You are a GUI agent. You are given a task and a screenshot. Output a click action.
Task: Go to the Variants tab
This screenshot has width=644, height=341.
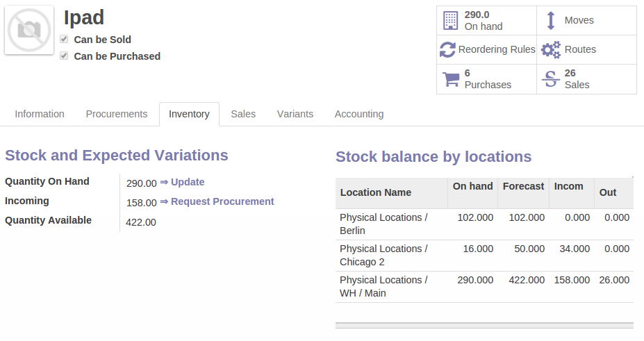tap(295, 114)
